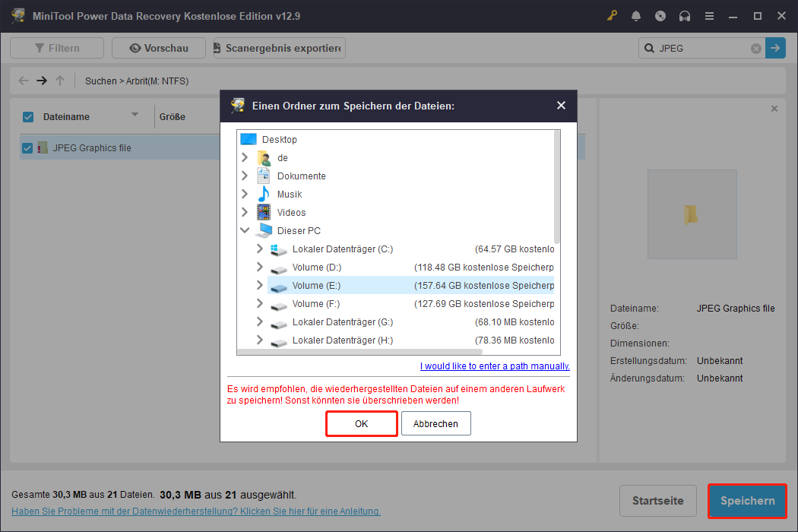Expand the de user folder
The image size is (798, 532).
click(x=245, y=157)
